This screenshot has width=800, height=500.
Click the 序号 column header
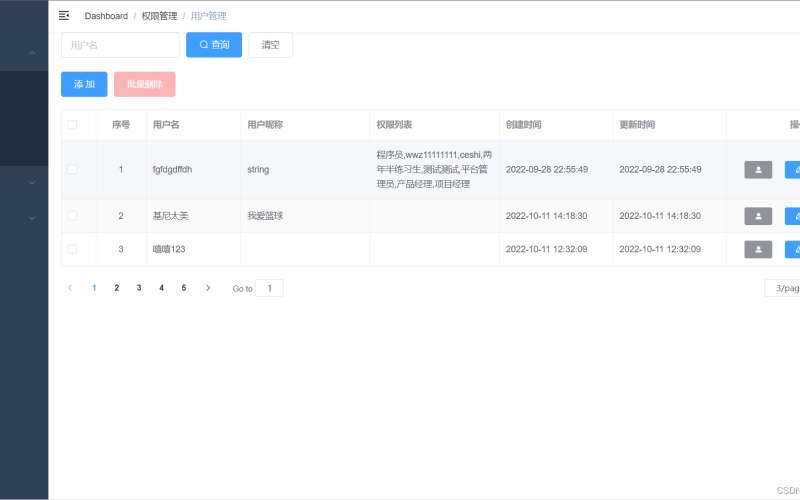point(121,124)
